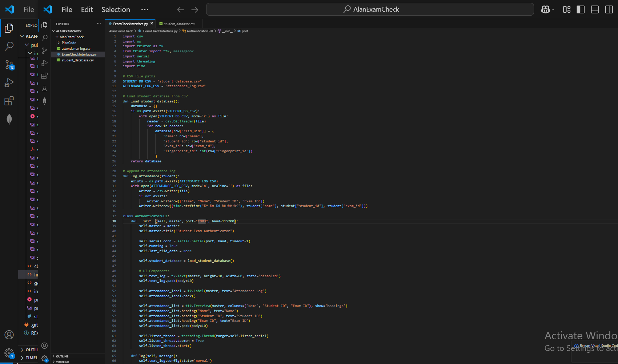
Task: Open Testing flask icon in front window
Action: [44, 89]
